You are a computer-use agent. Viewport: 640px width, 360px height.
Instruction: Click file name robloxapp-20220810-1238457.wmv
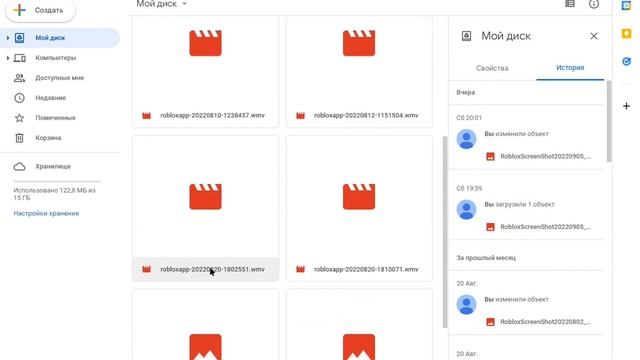pyautogui.click(x=212, y=116)
